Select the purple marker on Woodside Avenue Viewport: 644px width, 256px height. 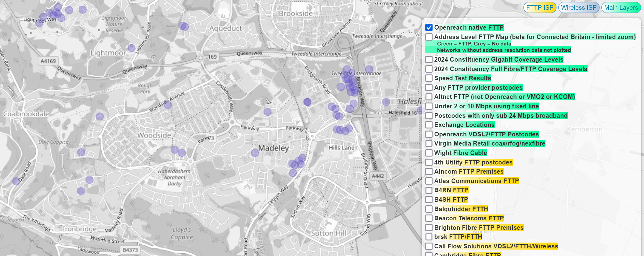[x=168, y=105]
